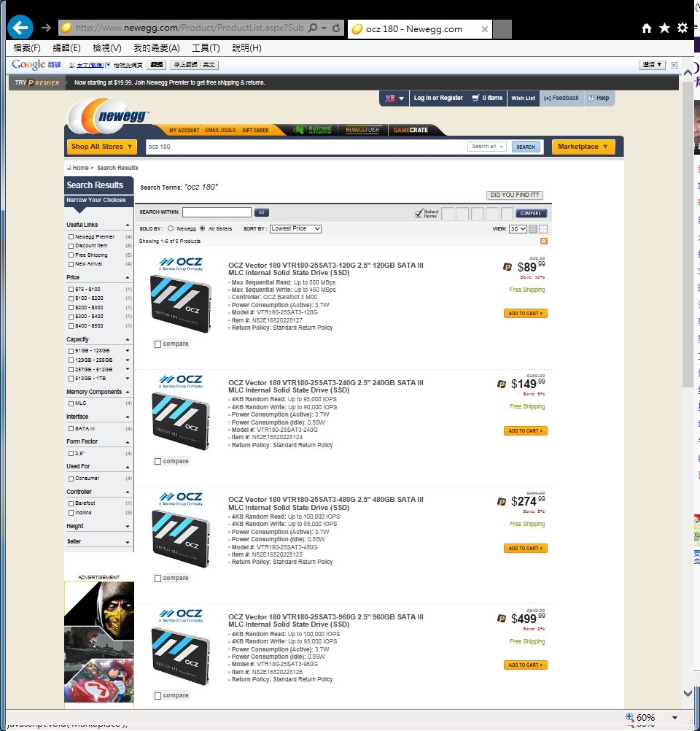Click the Newegg logo
Screen dimensions: 700x731
click(x=109, y=116)
